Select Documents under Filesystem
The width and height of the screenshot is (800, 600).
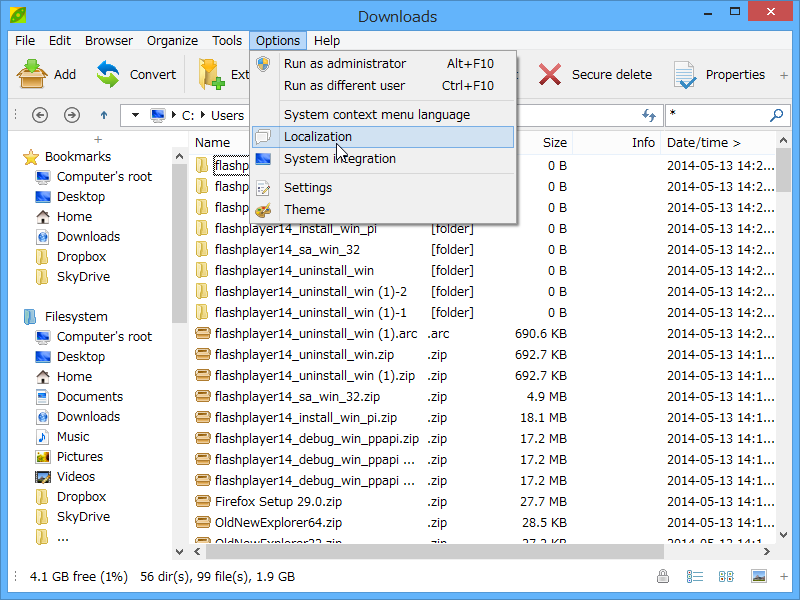(79, 396)
